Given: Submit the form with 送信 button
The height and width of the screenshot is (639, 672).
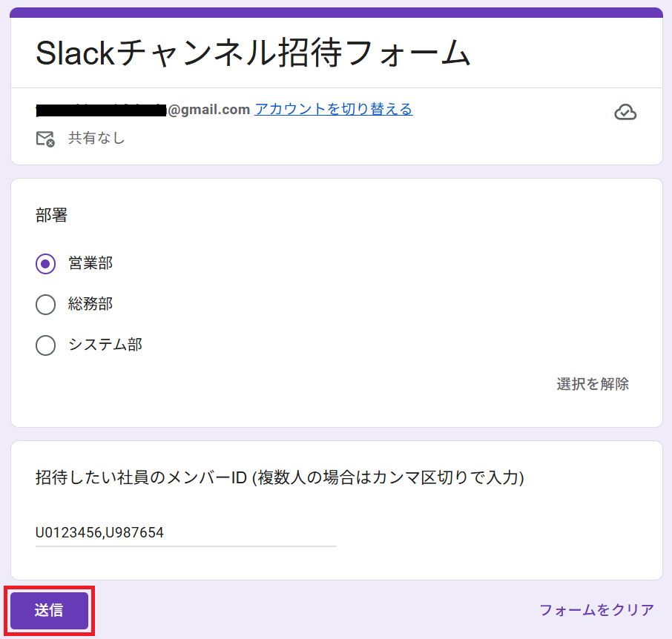Looking at the screenshot, I should click(49, 610).
